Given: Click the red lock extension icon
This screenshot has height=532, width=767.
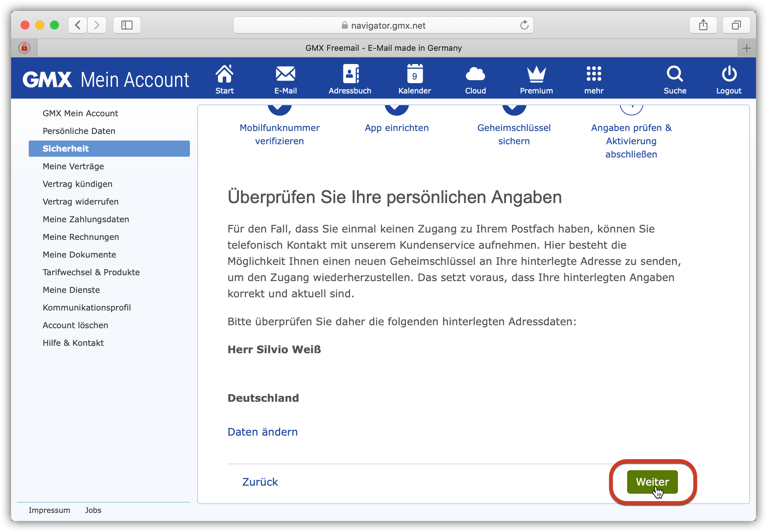Looking at the screenshot, I should click(24, 48).
